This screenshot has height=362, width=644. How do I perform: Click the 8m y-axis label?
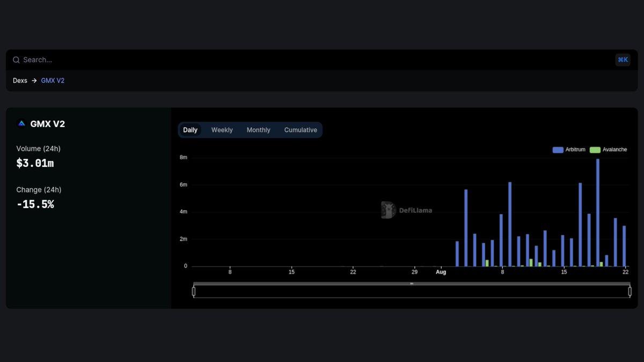[183, 158]
